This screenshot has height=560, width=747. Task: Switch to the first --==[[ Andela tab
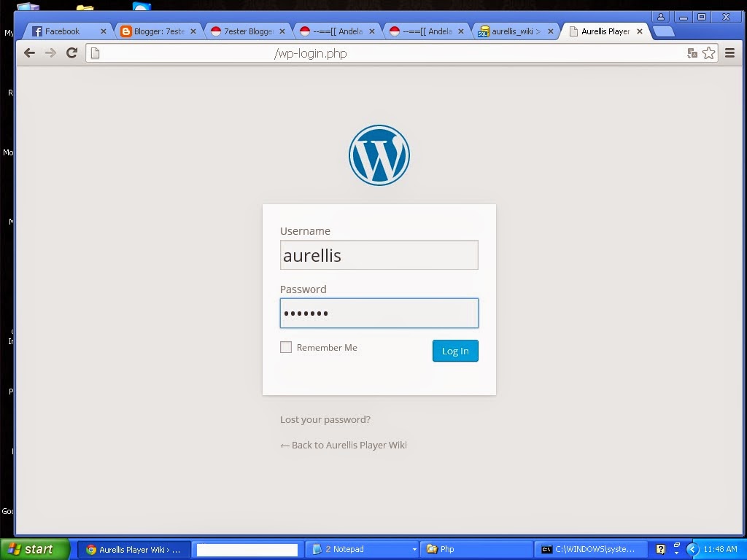click(336, 31)
